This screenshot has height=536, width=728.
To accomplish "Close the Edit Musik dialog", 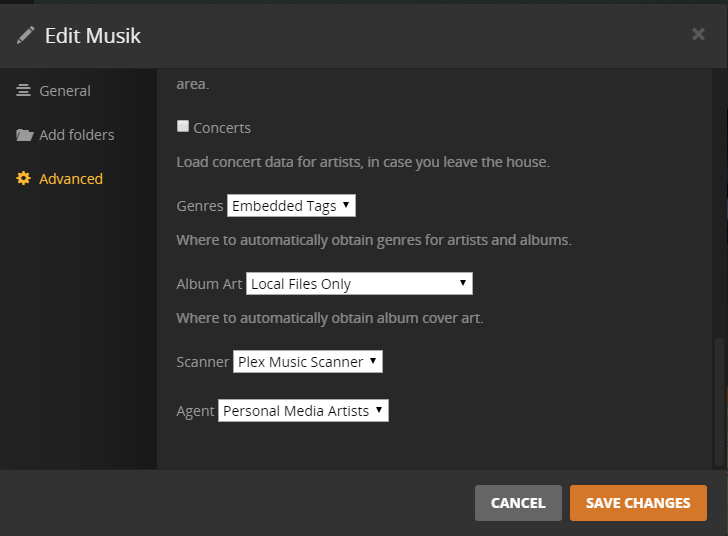I will 698,35.
